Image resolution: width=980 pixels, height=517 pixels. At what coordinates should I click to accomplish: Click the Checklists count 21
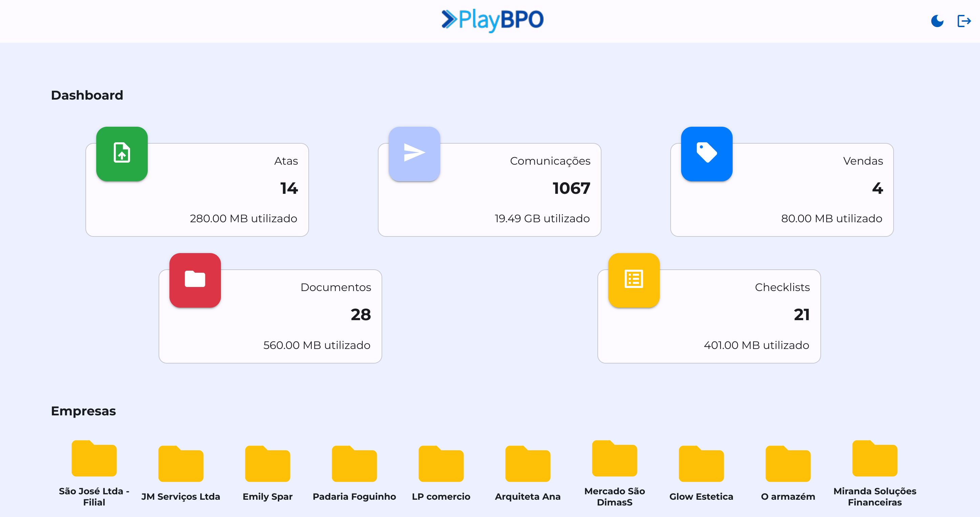[801, 315]
